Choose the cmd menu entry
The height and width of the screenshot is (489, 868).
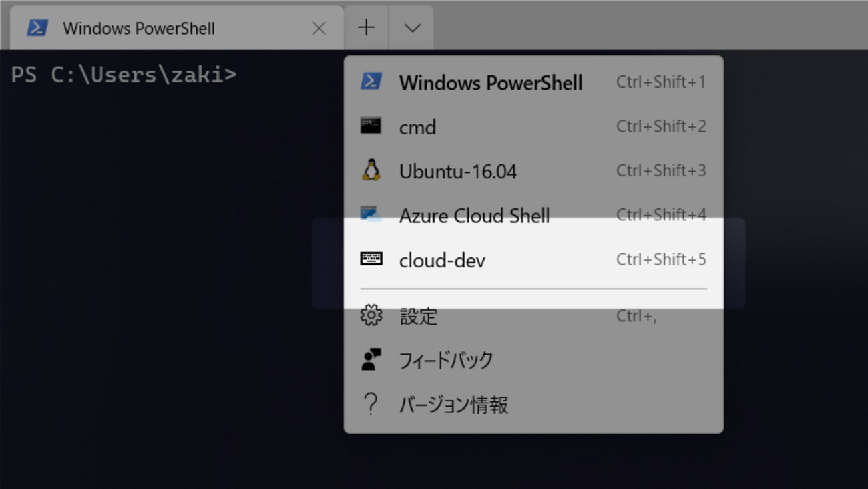418,127
